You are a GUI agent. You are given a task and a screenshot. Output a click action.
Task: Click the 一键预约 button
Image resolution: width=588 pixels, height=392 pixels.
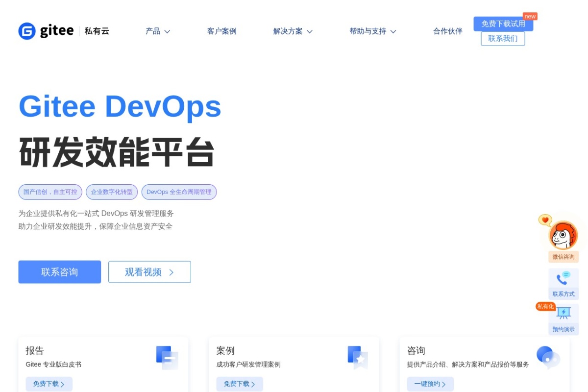tap(430, 384)
